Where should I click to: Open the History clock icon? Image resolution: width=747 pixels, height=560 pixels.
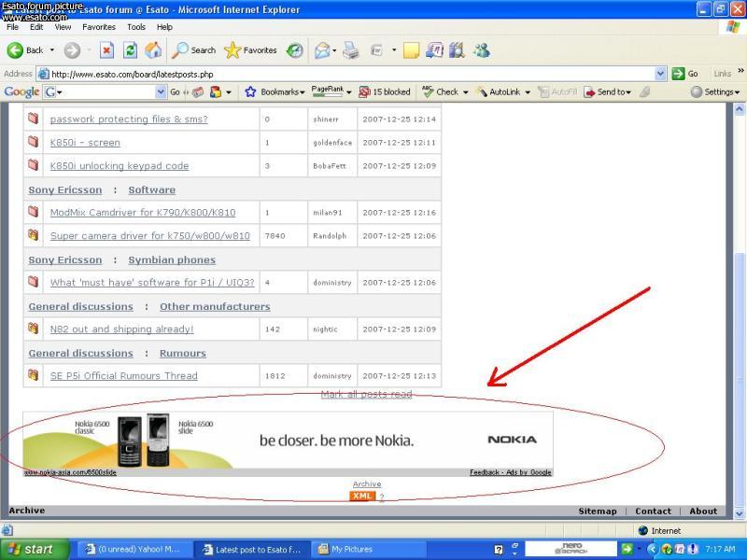(x=295, y=50)
